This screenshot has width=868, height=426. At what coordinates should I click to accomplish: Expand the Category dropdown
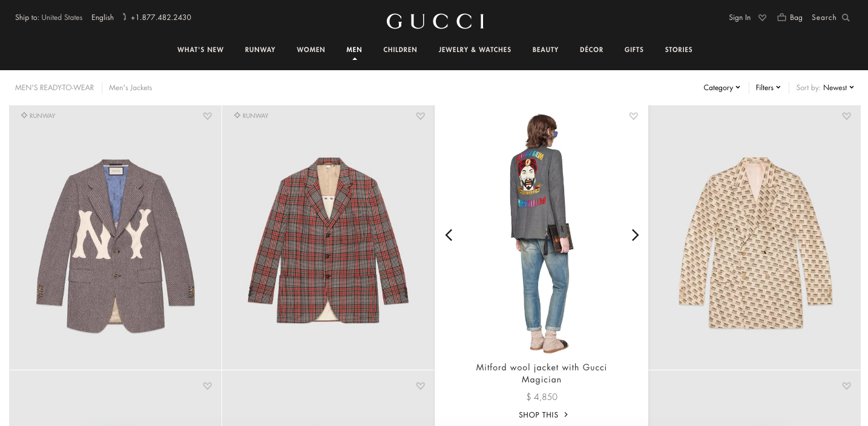(x=722, y=88)
